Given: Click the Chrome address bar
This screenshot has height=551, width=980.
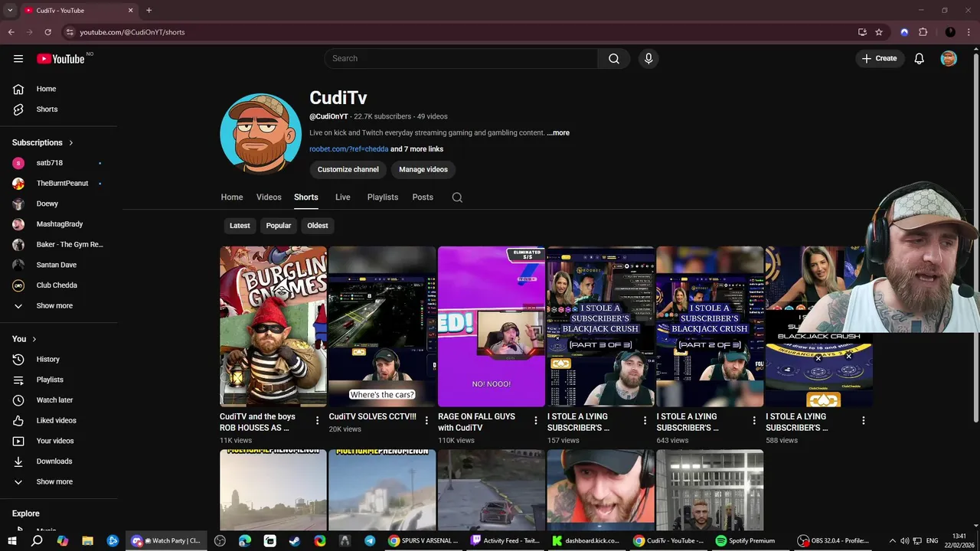Looking at the screenshot, I should 459,32.
